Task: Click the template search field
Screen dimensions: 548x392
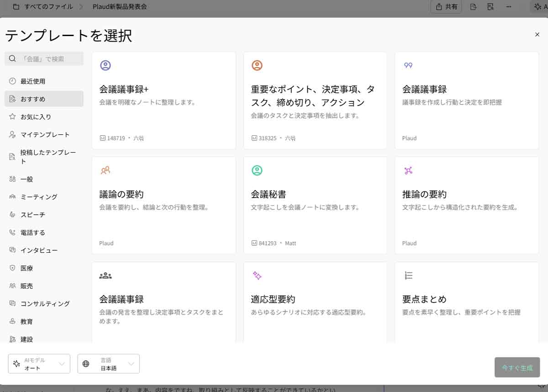Action: click(x=50, y=59)
